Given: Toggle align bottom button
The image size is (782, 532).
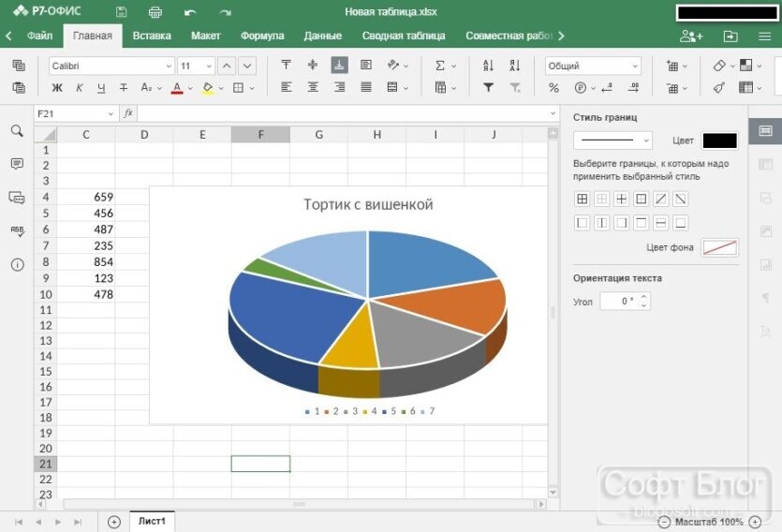Looking at the screenshot, I should [x=339, y=66].
